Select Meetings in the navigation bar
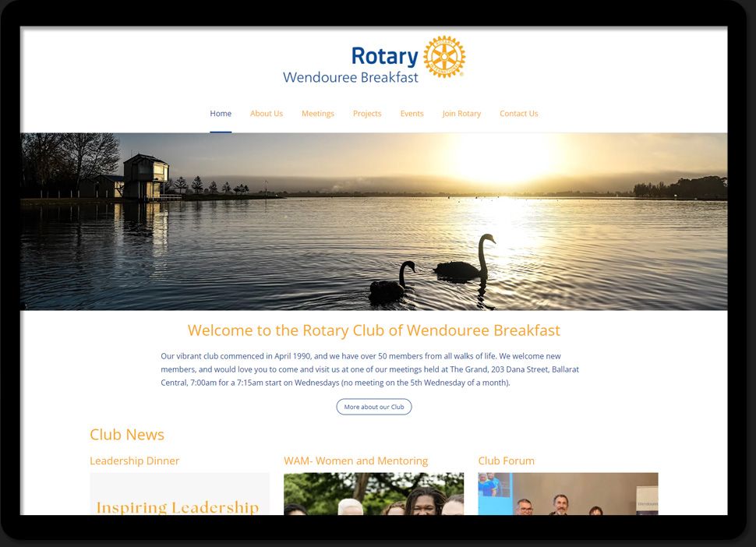The height and width of the screenshot is (547, 756). tap(318, 114)
